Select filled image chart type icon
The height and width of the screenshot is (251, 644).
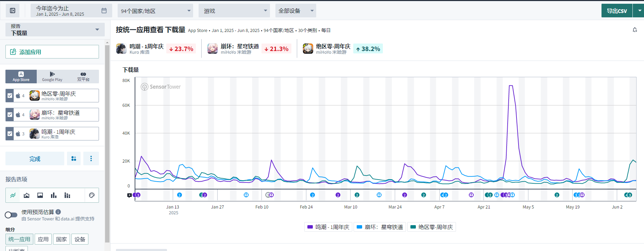point(40,195)
